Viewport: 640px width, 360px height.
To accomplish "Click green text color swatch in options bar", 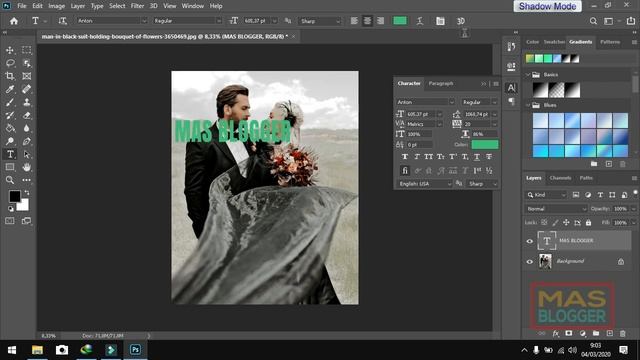I will [400, 21].
